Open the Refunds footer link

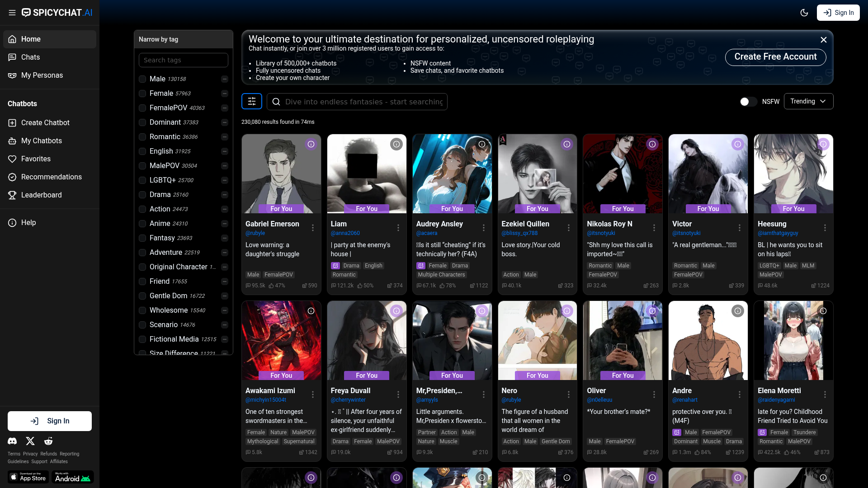pos(48,454)
